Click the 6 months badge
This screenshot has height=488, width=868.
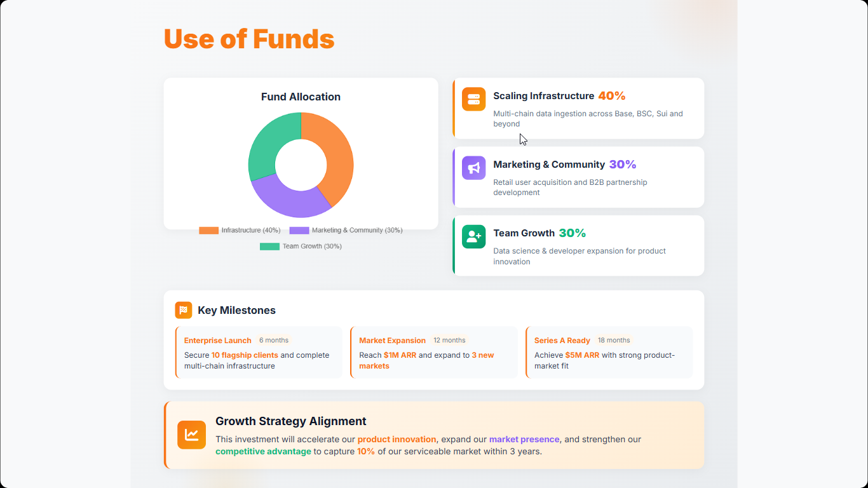(274, 340)
